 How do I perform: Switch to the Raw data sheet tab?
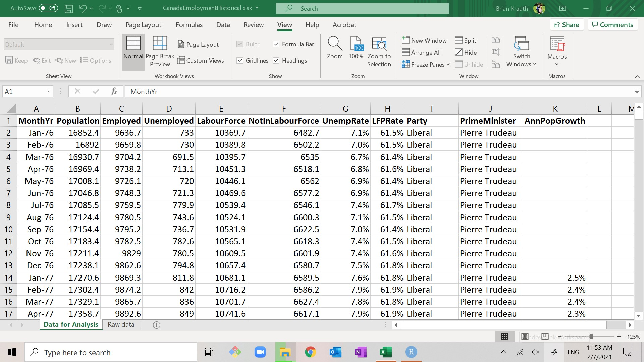(122, 324)
